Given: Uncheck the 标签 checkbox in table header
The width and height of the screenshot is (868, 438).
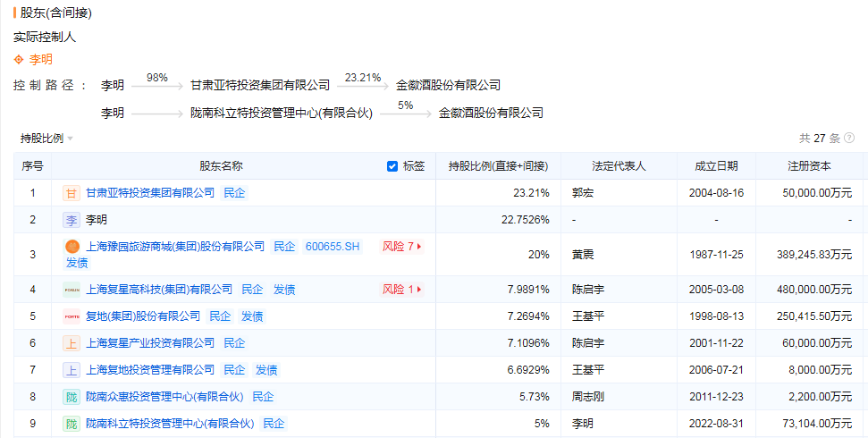Looking at the screenshot, I should [392, 166].
